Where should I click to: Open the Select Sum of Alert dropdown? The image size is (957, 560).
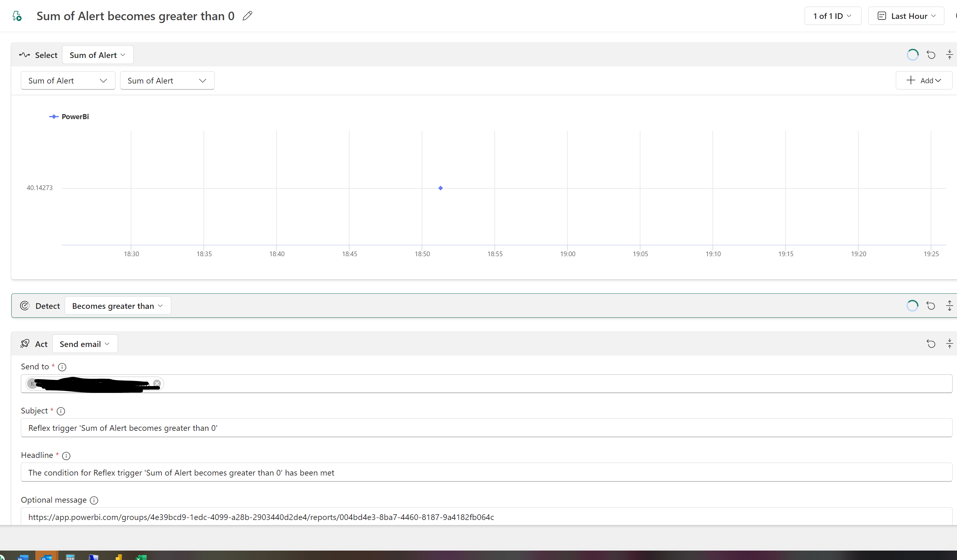coord(98,55)
